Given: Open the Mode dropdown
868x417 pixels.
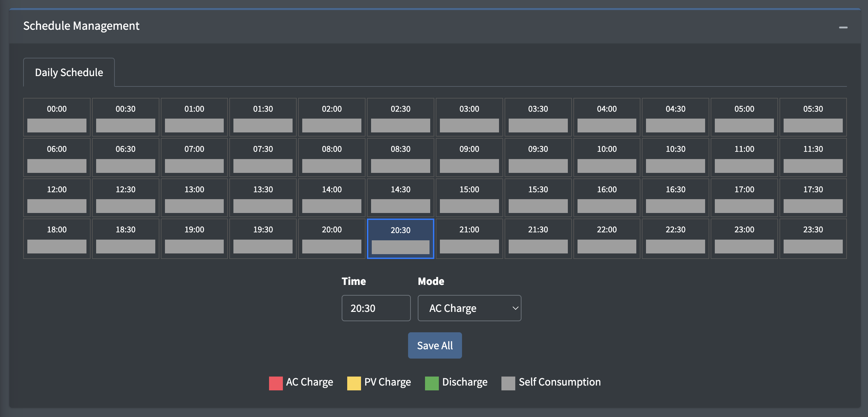Looking at the screenshot, I should 469,308.
